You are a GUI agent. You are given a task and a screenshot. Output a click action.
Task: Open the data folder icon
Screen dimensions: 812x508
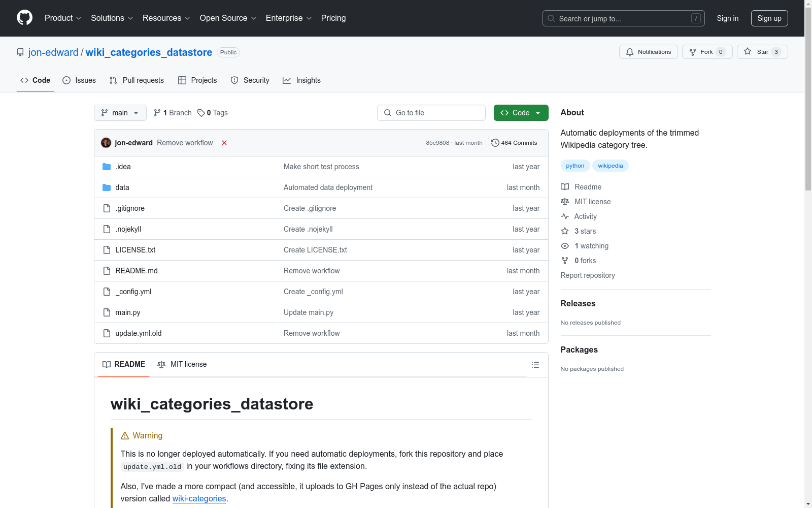[107, 187]
